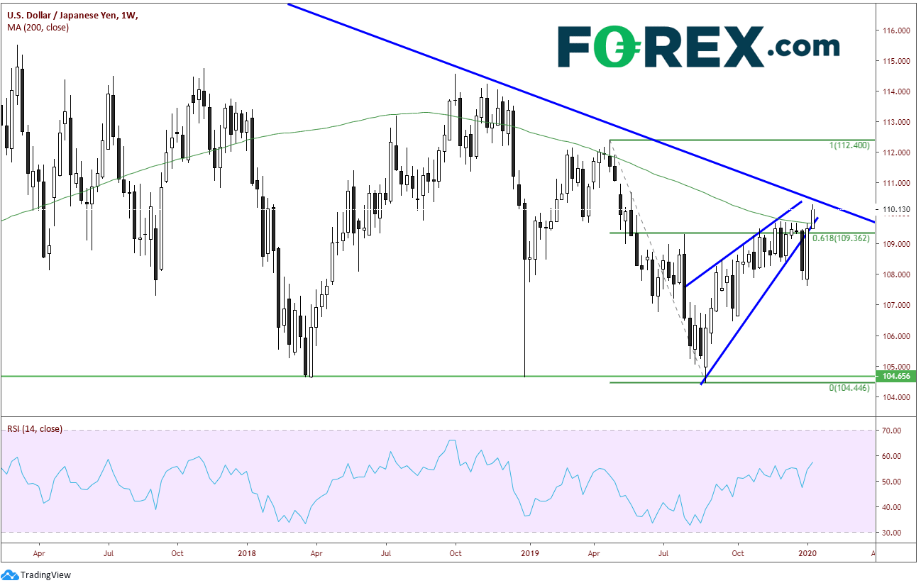Select the '0(104.446)' Fibonacci level label
The image size is (921, 588).
point(850,389)
